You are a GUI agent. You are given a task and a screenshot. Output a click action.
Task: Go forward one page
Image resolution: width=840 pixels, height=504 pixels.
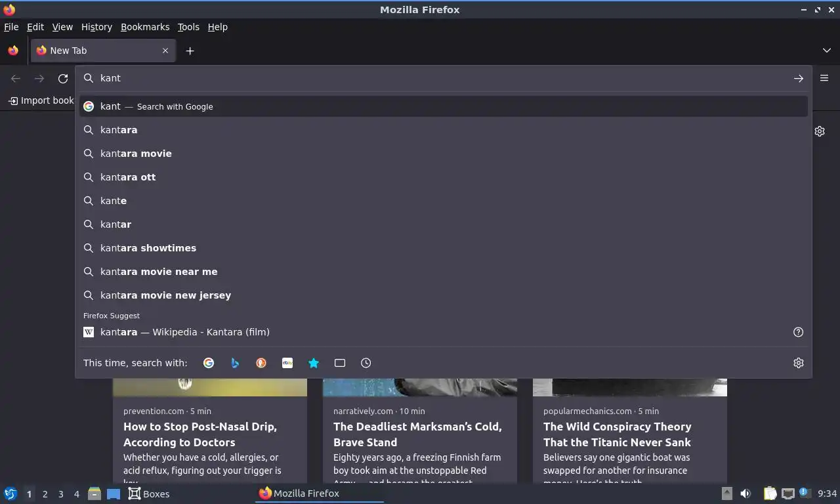tap(39, 78)
